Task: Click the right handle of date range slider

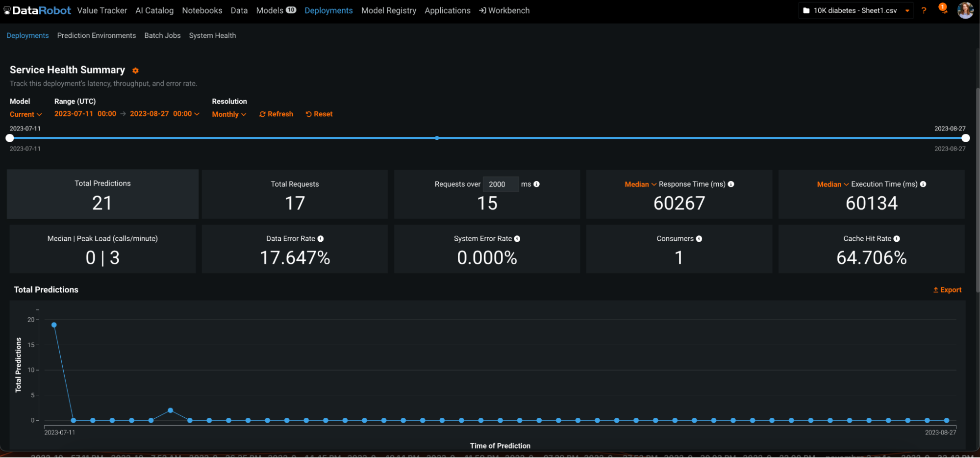Action: [965, 138]
